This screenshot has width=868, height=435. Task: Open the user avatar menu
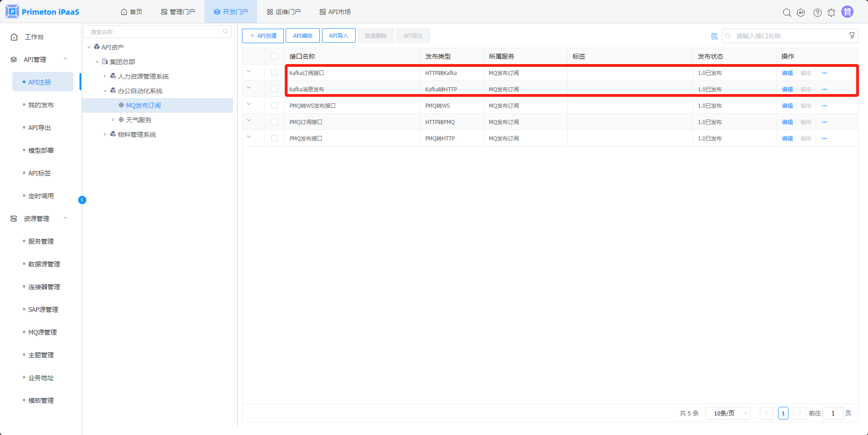[x=847, y=12]
